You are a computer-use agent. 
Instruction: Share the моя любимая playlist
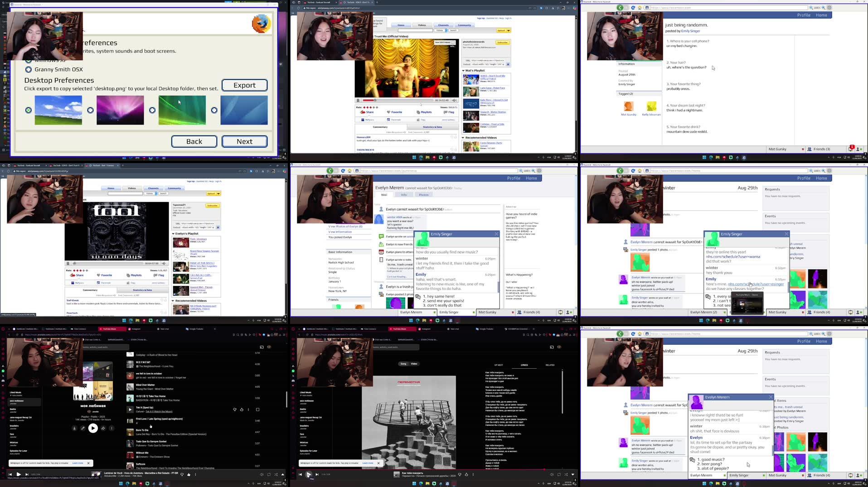click(103, 428)
